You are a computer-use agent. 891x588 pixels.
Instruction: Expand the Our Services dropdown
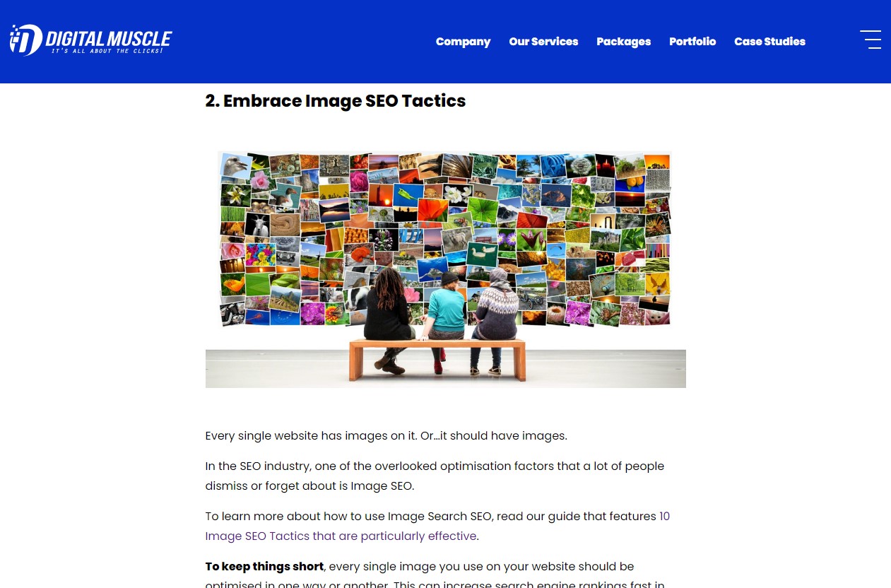click(543, 42)
